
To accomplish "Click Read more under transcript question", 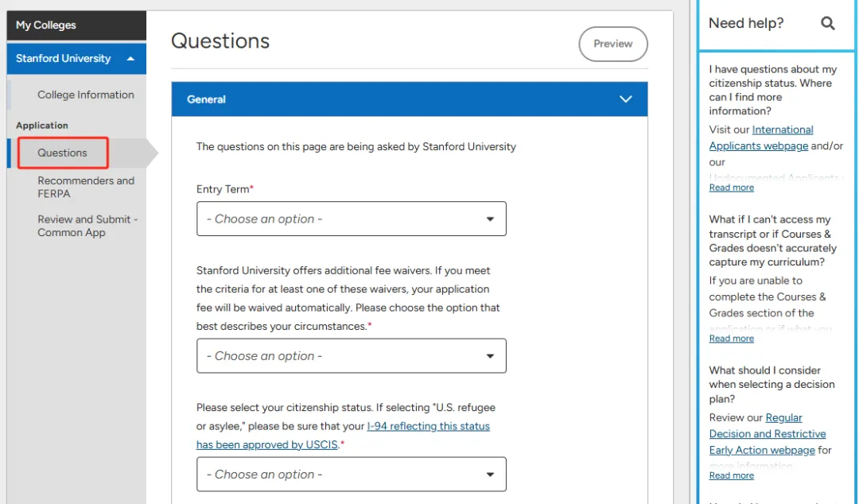I will 732,339.
